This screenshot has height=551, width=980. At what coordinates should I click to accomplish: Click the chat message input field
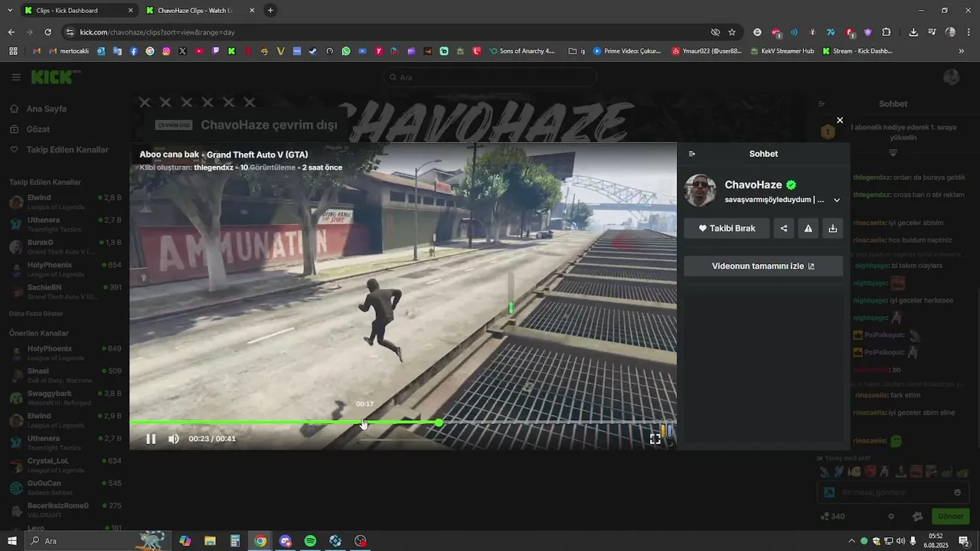tap(892, 493)
